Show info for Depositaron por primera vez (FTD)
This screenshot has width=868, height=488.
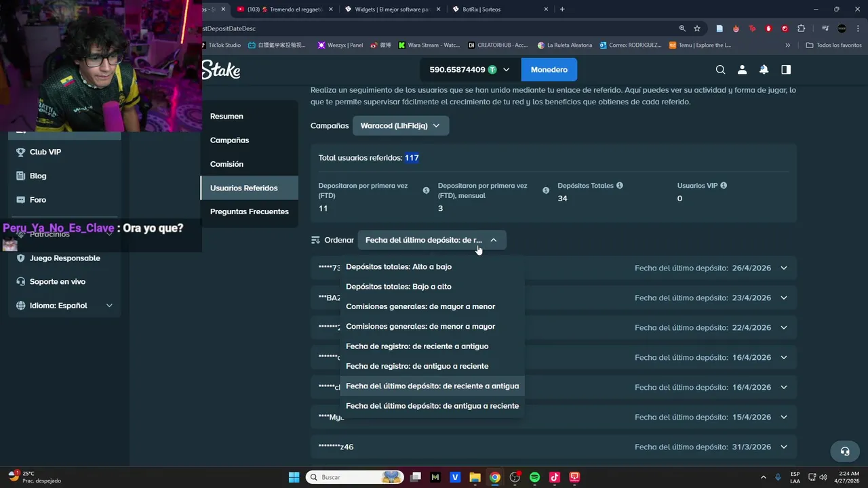click(426, 190)
